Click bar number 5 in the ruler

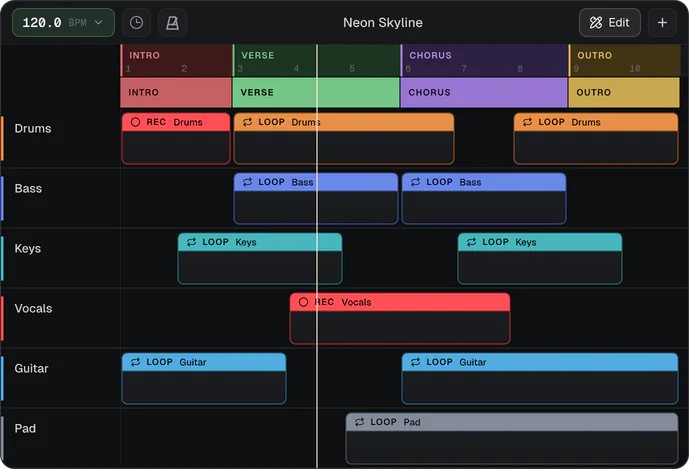click(x=352, y=69)
